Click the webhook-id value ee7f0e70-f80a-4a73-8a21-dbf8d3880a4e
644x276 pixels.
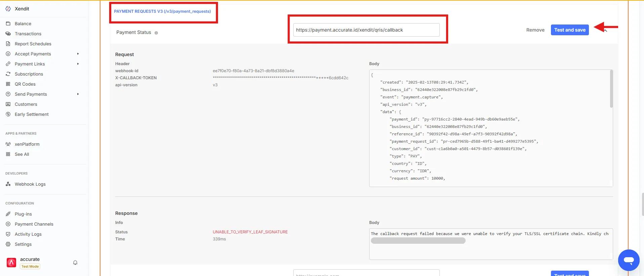[x=253, y=71]
